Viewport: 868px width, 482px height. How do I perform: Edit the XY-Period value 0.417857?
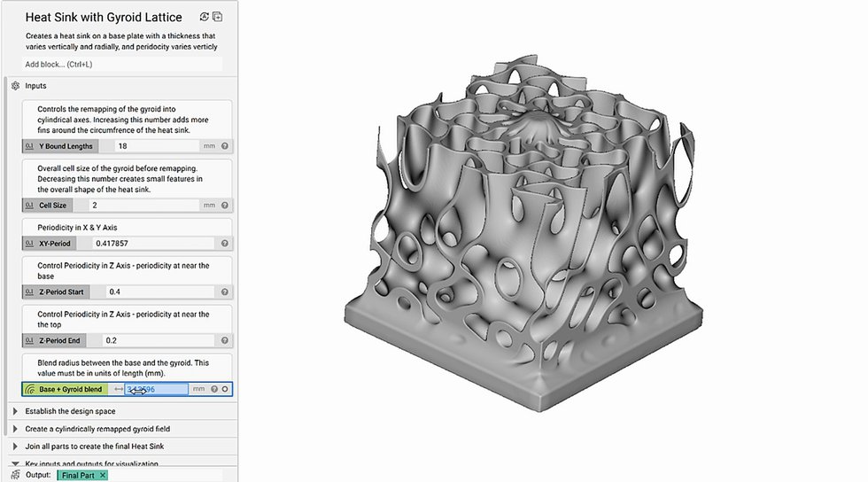[x=153, y=244]
